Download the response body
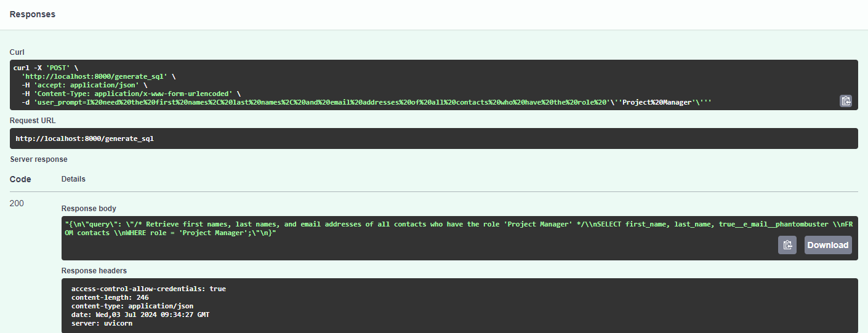 click(828, 245)
